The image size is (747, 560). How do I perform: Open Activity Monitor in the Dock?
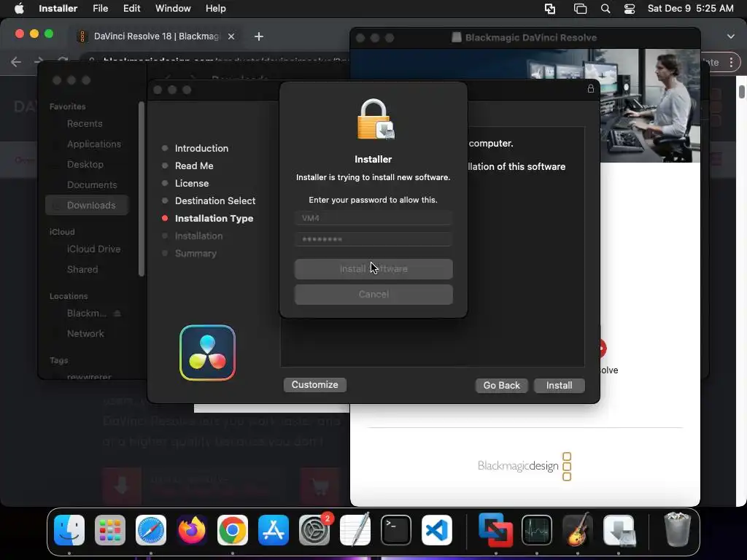pos(537,530)
